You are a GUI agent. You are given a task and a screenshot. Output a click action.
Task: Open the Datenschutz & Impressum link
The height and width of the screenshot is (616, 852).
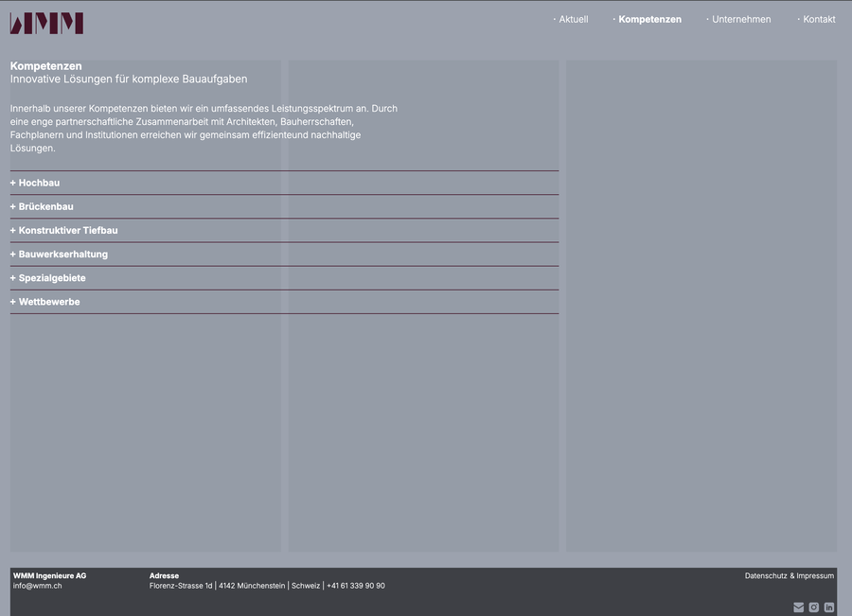[x=789, y=575]
